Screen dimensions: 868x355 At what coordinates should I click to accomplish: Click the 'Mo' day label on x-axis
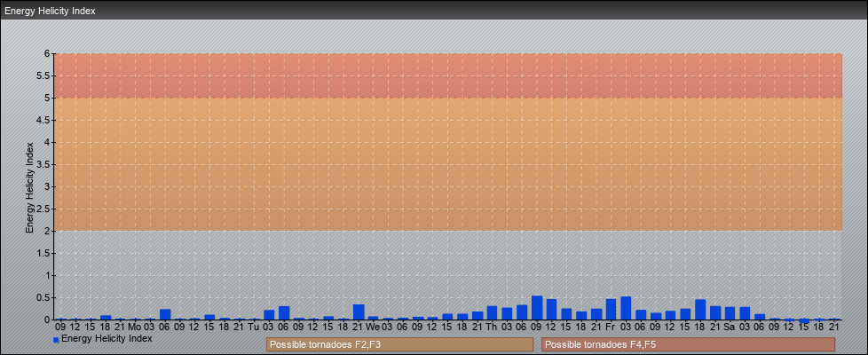(x=135, y=327)
